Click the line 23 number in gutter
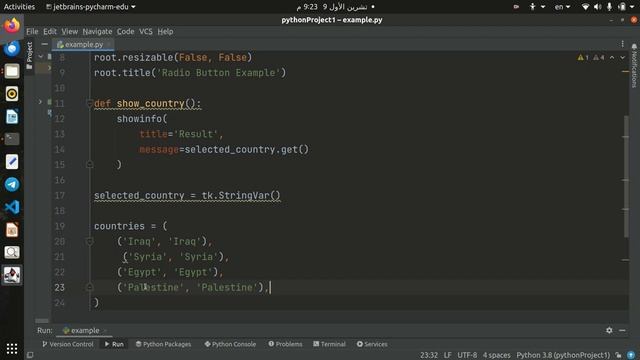This screenshot has width=640, height=360. tap(60, 287)
